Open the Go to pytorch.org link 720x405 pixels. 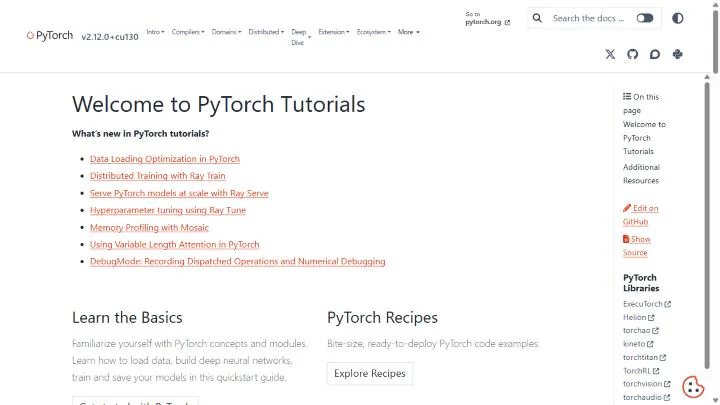(487, 18)
